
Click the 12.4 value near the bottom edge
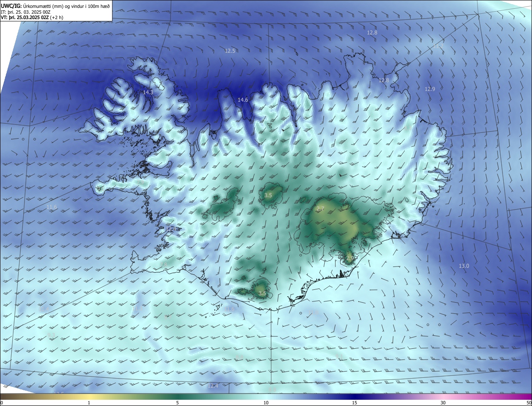[x=213, y=386]
